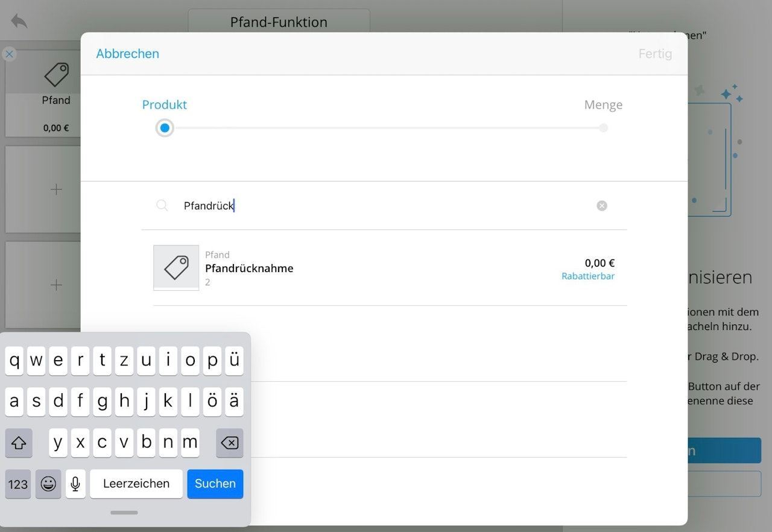Screen dimensions: 772x532
Task: Remove the Pfand tile with its X
Action: click(x=9, y=54)
